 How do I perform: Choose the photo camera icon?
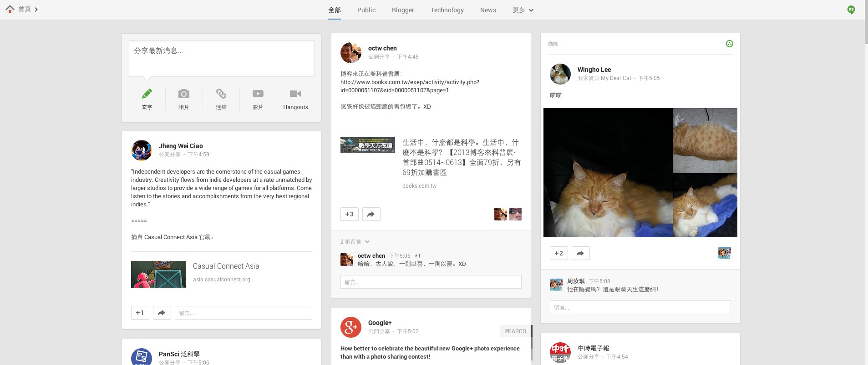(x=184, y=94)
